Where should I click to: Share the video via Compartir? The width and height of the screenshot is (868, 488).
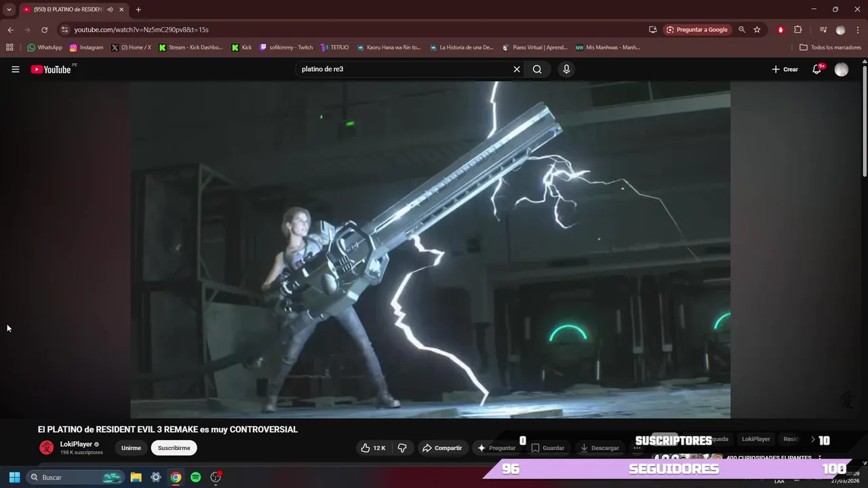[x=442, y=448]
